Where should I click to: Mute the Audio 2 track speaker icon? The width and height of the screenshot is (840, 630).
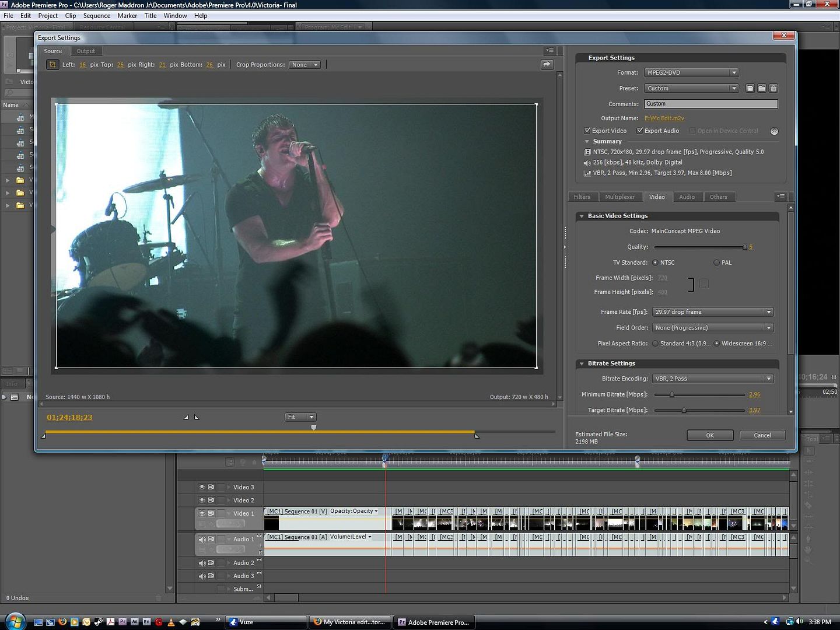click(202, 563)
